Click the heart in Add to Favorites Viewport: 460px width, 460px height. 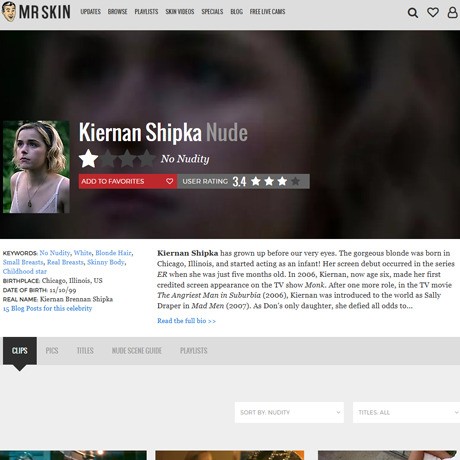coord(170,181)
